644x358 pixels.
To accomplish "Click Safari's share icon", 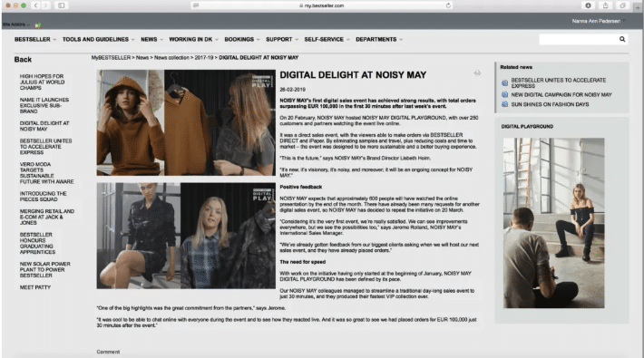I will point(605,5).
